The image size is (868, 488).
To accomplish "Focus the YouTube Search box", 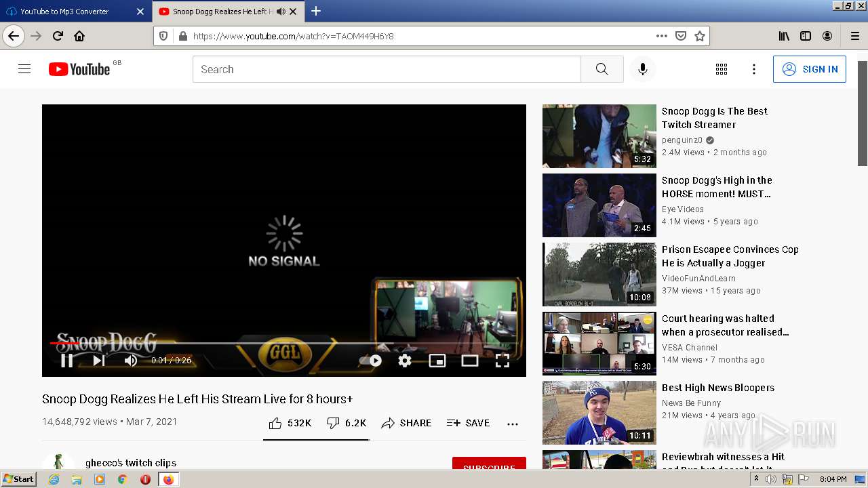I will [387, 69].
